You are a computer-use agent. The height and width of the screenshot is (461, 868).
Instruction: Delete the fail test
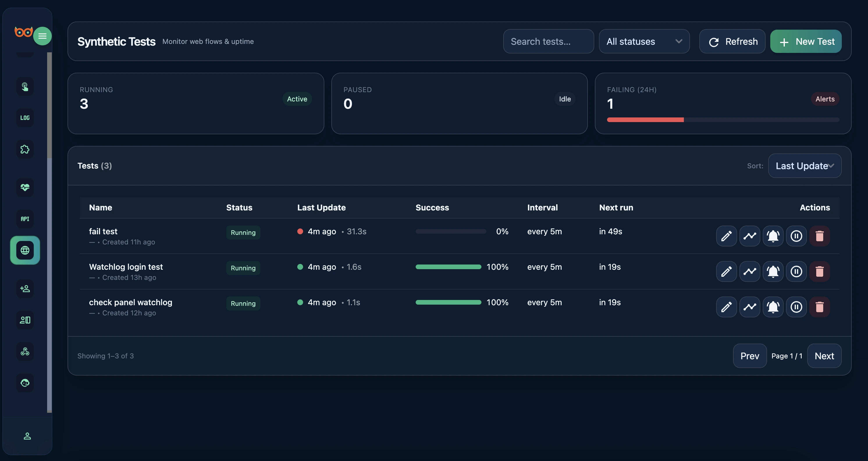820,236
